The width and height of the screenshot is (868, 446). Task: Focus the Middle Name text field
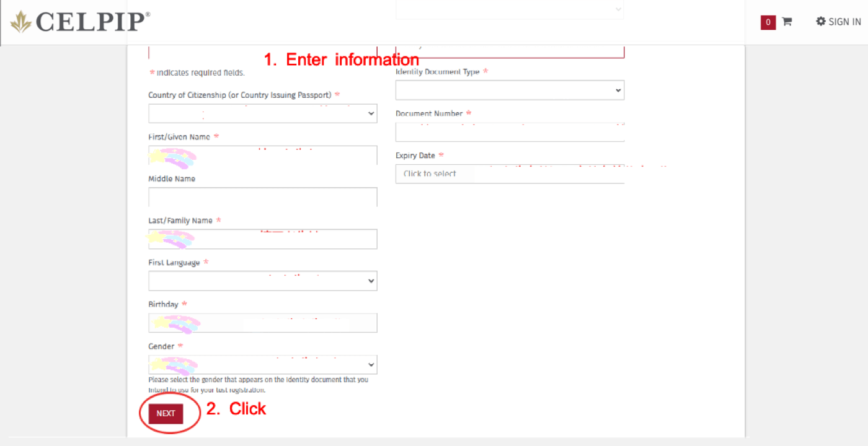(x=262, y=197)
